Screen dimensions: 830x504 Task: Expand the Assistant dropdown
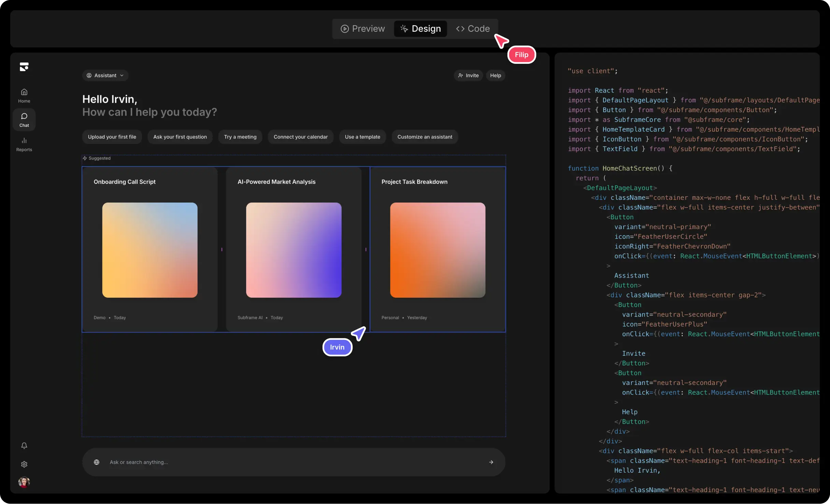tap(105, 75)
